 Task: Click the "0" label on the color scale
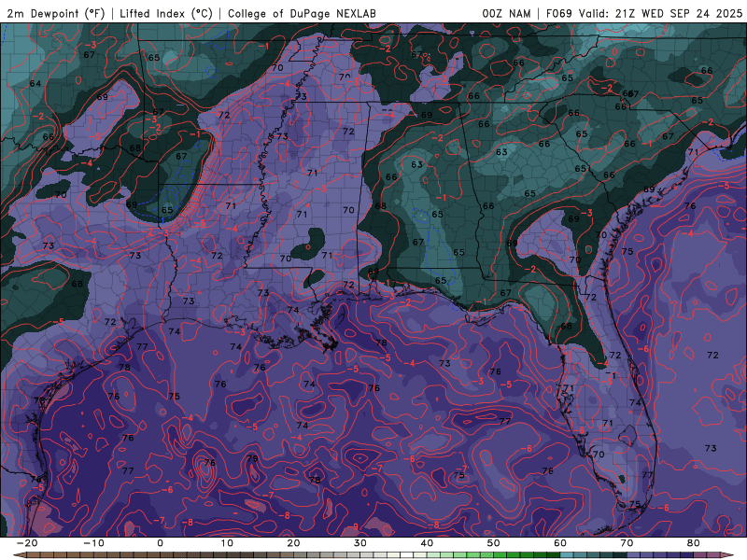[160, 543]
